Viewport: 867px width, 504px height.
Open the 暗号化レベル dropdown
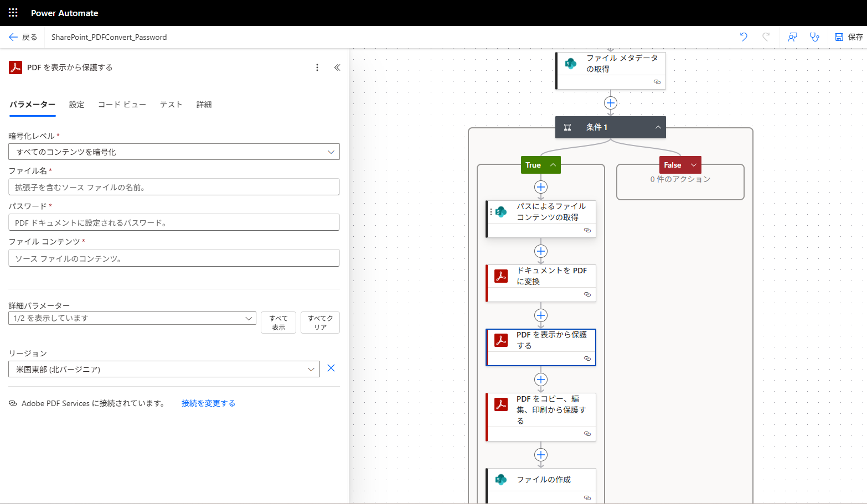[x=174, y=152]
